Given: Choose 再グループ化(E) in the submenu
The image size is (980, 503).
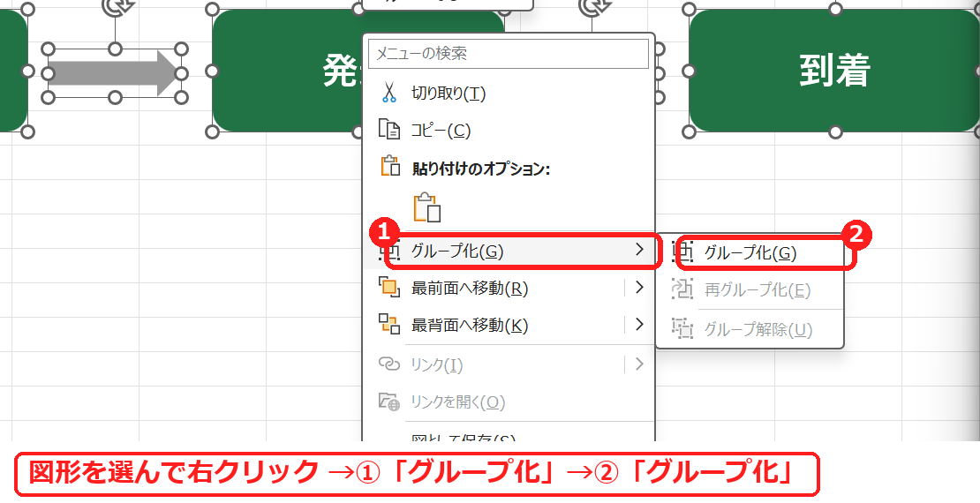Looking at the screenshot, I should tap(750, 290).
